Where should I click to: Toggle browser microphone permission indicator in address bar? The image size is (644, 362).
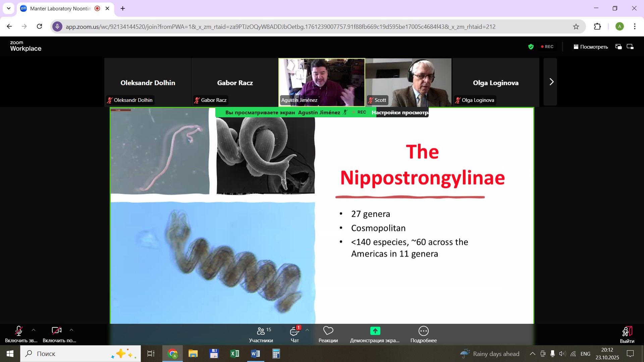(57, 27)
